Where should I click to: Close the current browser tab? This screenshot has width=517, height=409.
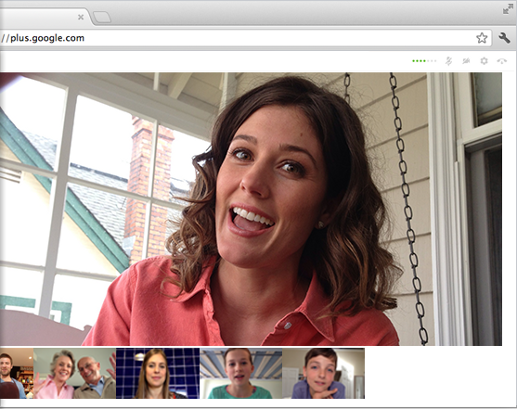pyautogui.click(x=81, y=17)
